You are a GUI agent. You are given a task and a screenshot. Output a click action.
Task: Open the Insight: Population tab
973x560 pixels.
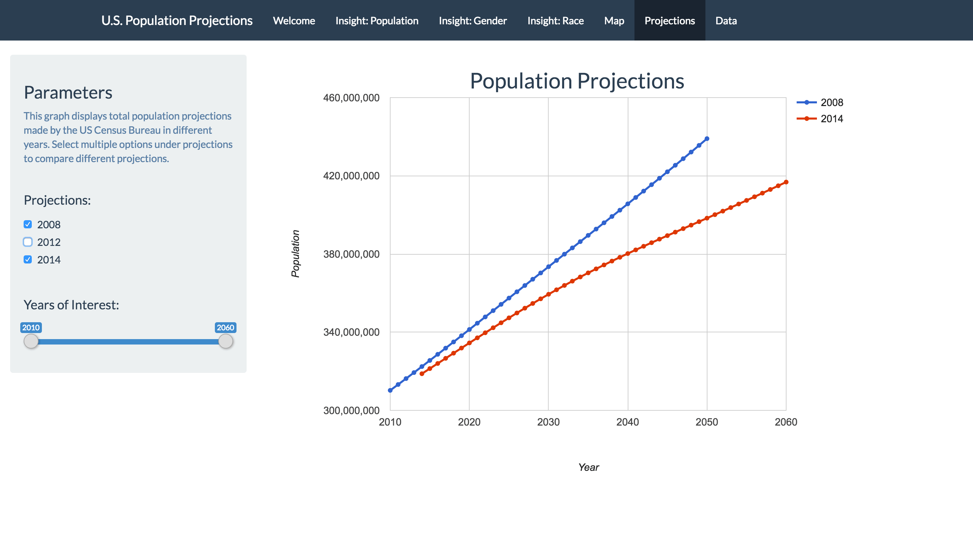(x=377, y=20)
